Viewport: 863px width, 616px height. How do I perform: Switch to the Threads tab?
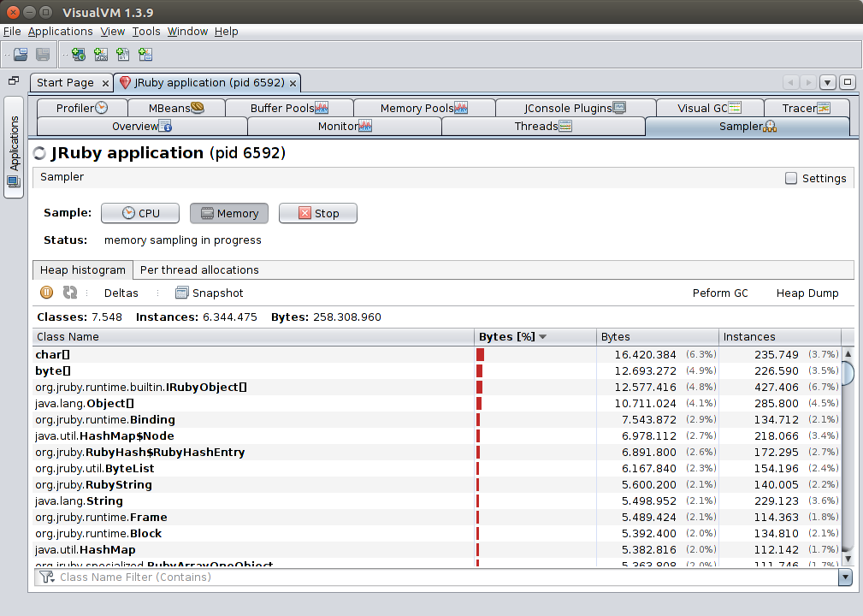(x=543, y=126)
